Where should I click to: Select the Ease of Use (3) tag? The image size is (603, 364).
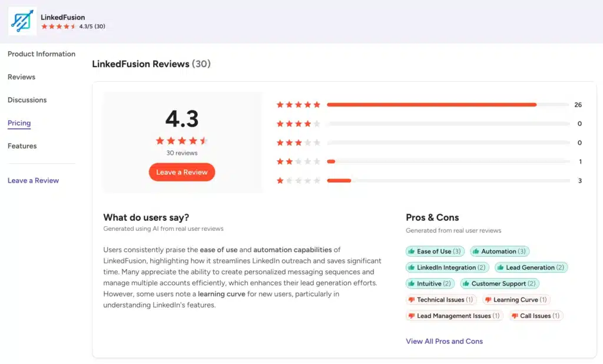coord(435,252)
